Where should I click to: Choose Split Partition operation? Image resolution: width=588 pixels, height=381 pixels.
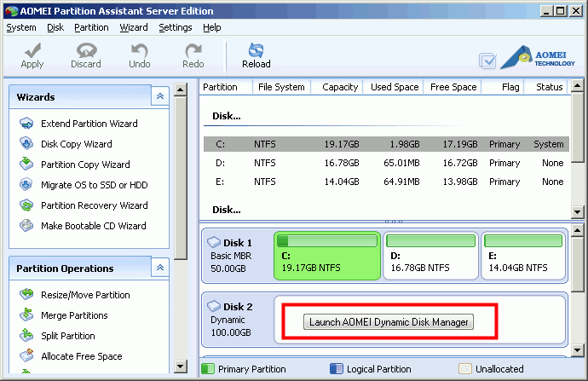tap(68, 336)
